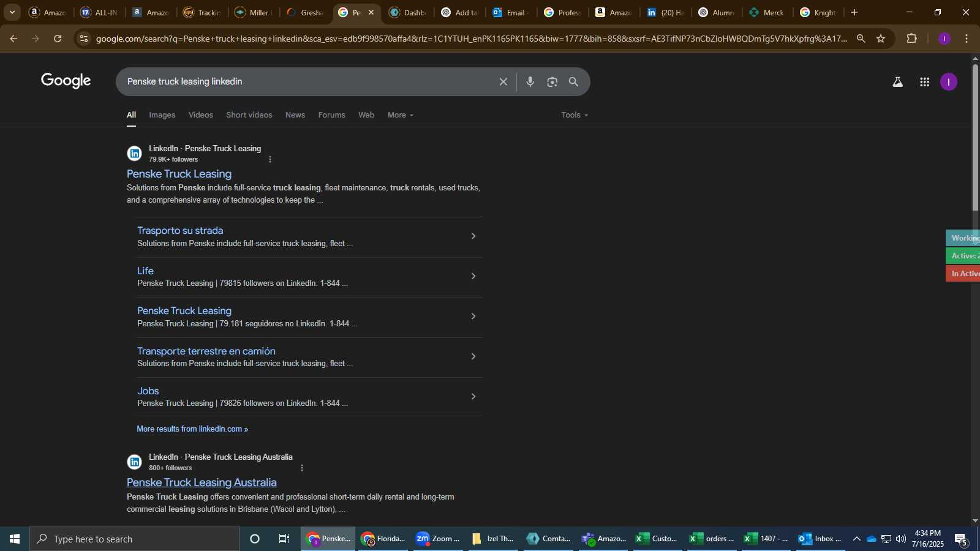Click Windows taskbar search box
The height and width of the screenshot is (551, 980).
135,539
